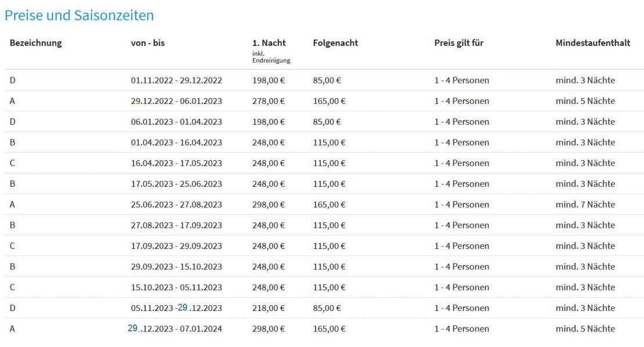Select the 218,00 € first night price
Viewport: 644px width, 347px height.
point(269,308)
